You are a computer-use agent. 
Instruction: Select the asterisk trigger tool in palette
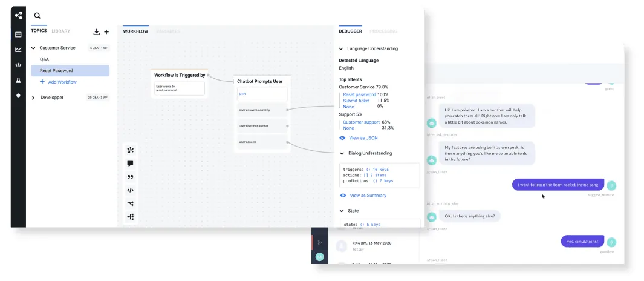130,150
